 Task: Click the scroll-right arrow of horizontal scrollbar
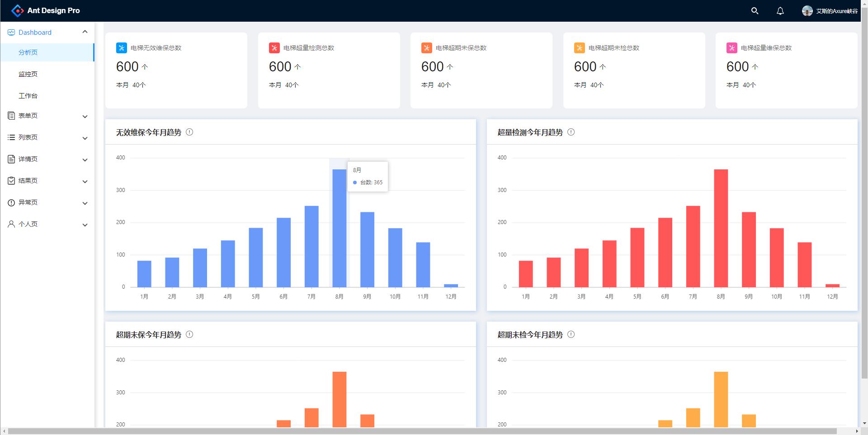857,431
